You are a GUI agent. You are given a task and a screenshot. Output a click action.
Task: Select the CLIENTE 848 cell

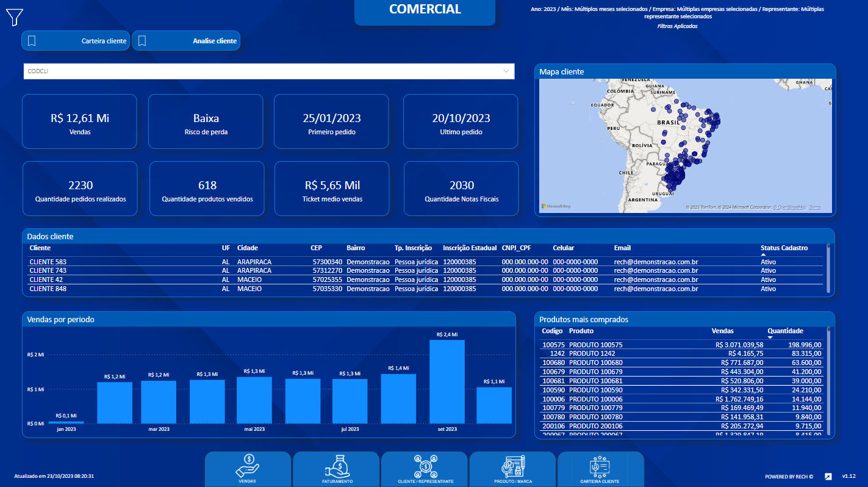point(48,289)
